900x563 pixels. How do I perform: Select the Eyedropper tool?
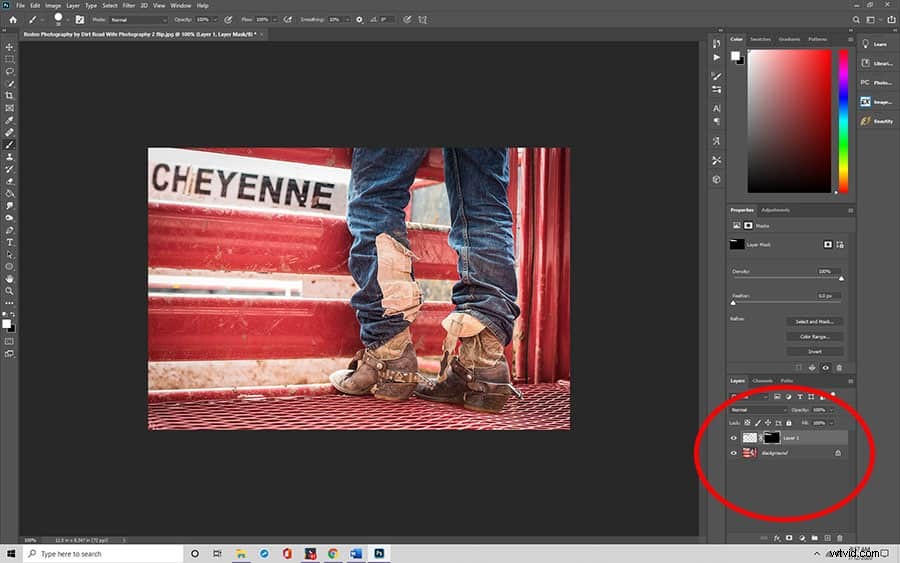pyautogui.click(x=9, y=121)
